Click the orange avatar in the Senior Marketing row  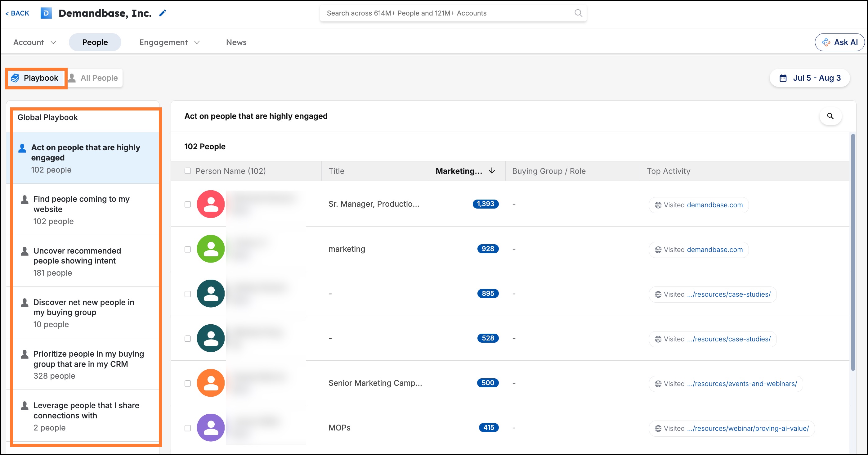pos(211,383)
